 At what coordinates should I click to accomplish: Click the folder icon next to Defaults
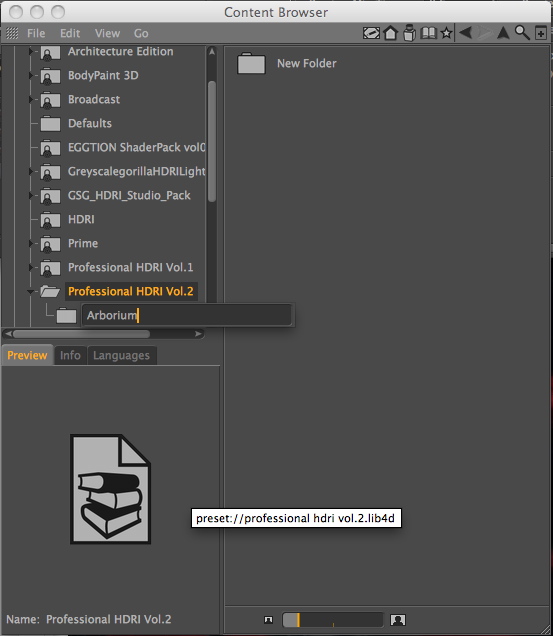(x=50, y=123)
